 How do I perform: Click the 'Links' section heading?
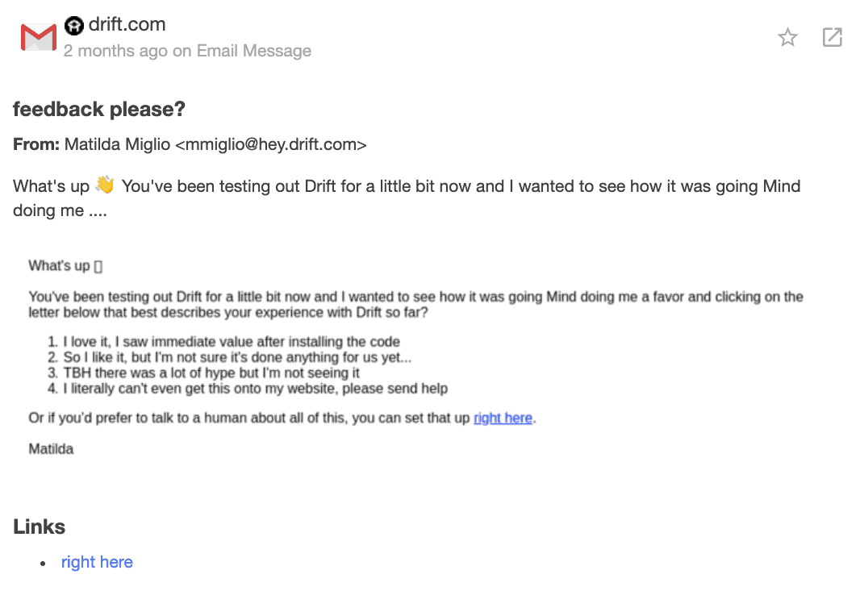pyautogui.click(x=39, y=527)
